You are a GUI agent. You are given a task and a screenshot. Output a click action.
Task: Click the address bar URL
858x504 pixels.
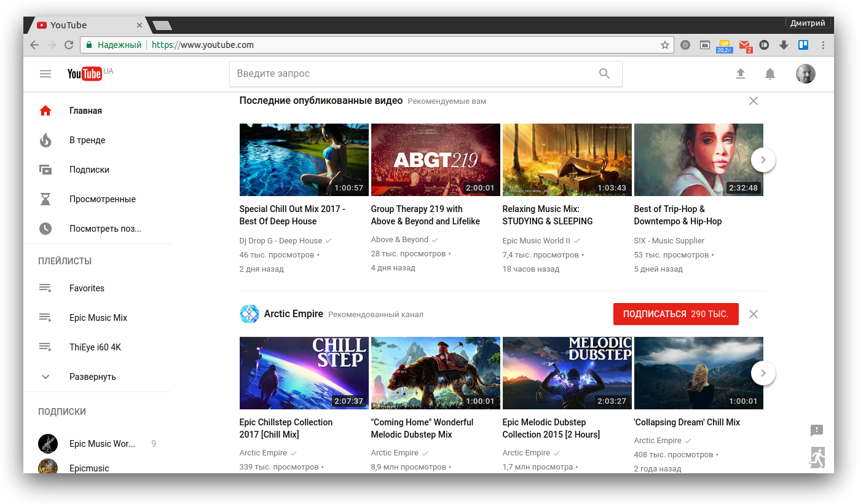[x=203, y=45]
